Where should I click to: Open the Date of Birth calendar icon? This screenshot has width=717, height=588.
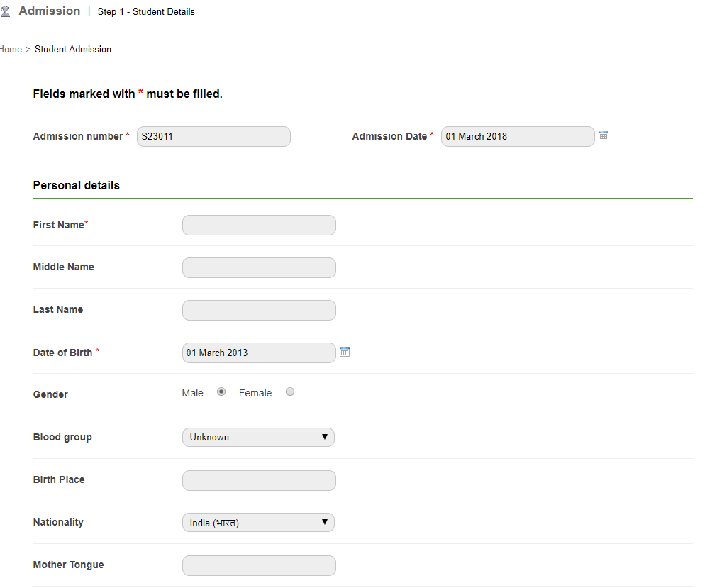(x=345, y=352)
